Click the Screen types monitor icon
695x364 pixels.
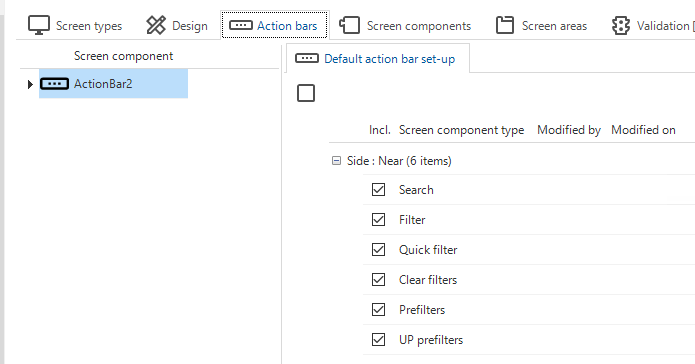39,25
